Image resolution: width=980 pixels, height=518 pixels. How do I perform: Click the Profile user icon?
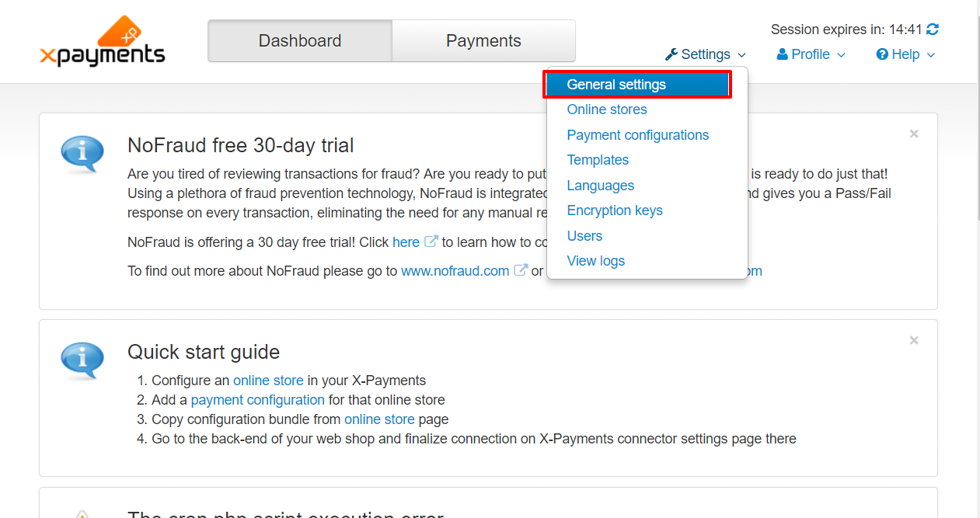click(x=783, y=54)
